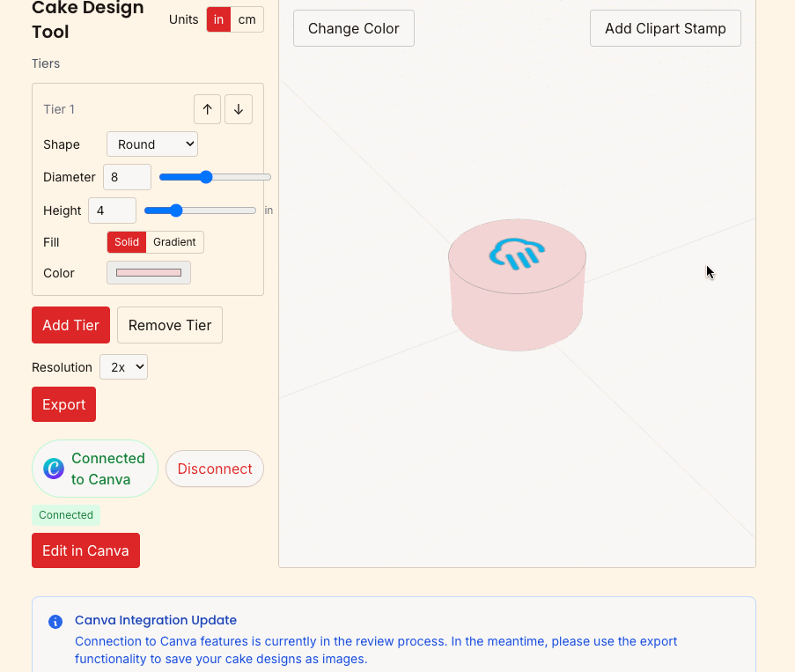795x672 pixels.
Task: Add a Clipart Stamp
Action: tap(665, 28)
